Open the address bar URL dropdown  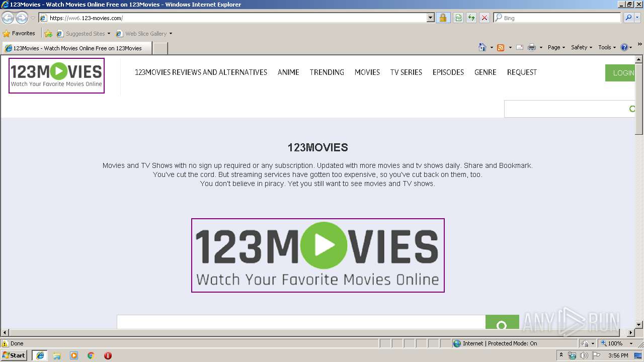point(430,18)
